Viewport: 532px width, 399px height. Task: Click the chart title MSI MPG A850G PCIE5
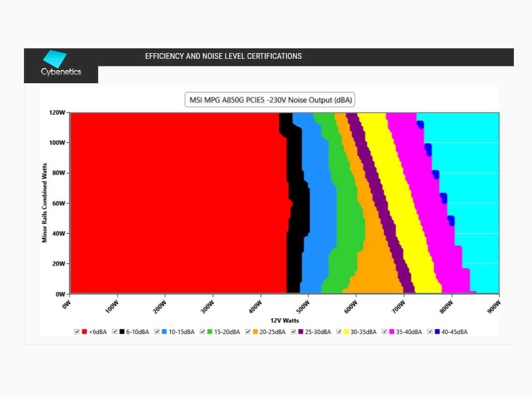pyautogui.click(x=270, y=100)
